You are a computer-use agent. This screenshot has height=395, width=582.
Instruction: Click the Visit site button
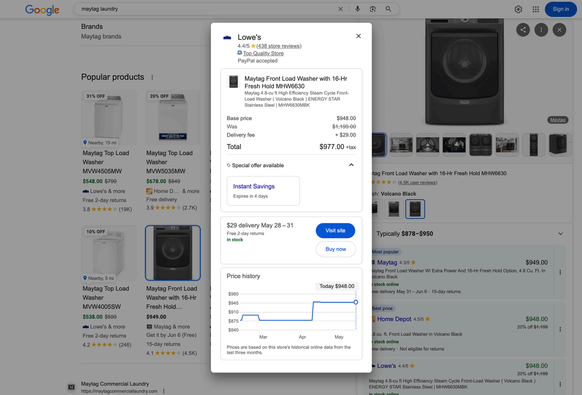click(335, 231)
